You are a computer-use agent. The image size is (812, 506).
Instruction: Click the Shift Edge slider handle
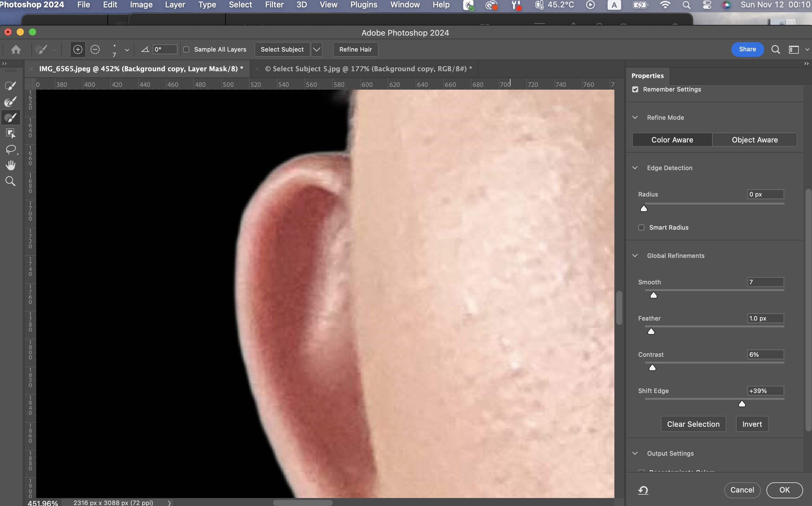742,404
